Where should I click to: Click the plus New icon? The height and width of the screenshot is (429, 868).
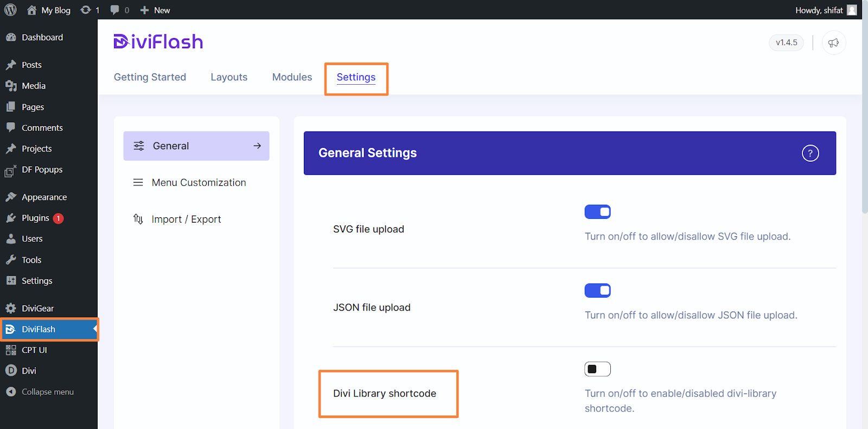(x=144, y=10)
